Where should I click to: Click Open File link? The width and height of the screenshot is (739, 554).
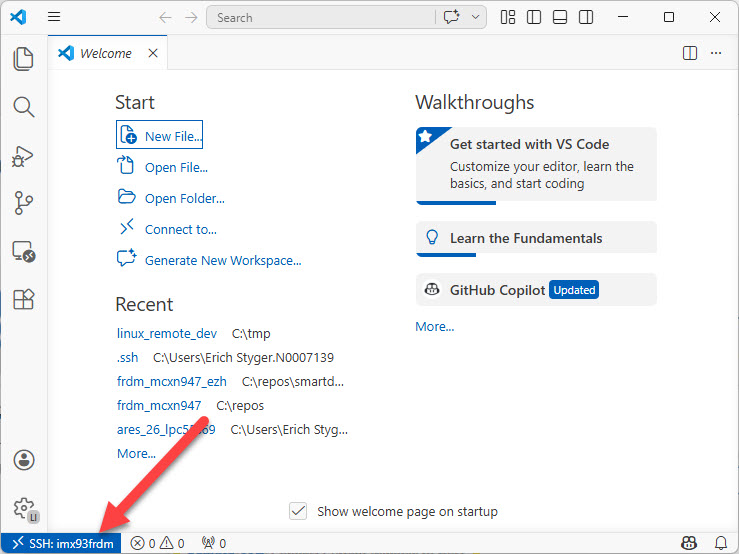[162, 166]
